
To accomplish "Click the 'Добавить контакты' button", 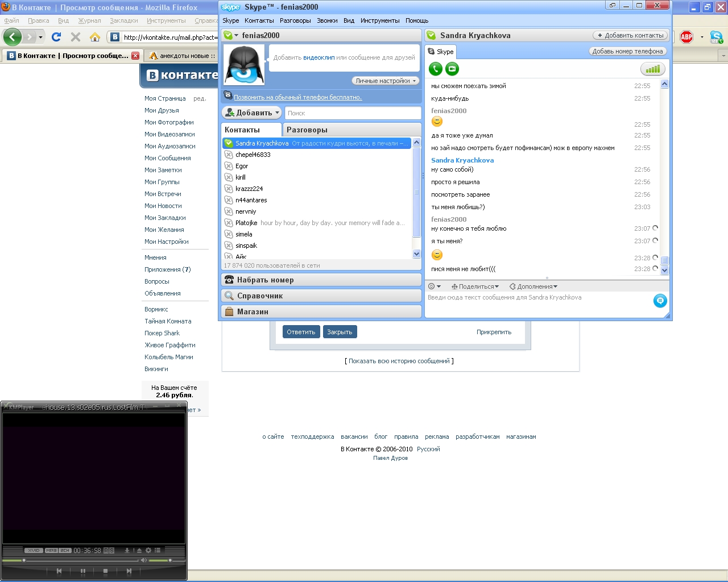I will (630, 35).
